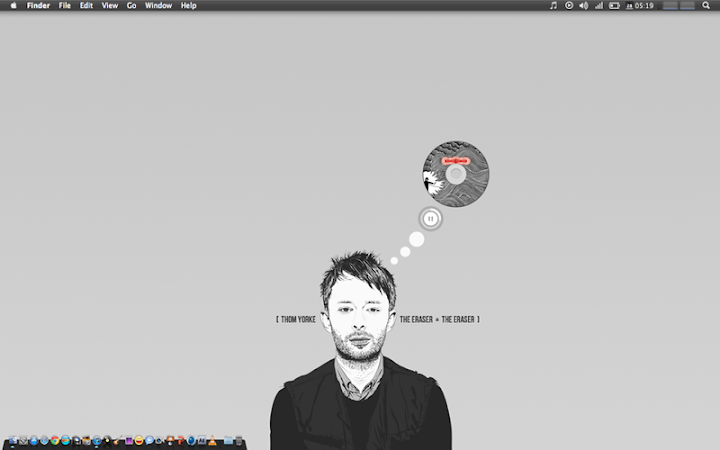
Task: Launch VLC media player from the Dock
Action: pos(212,440)
